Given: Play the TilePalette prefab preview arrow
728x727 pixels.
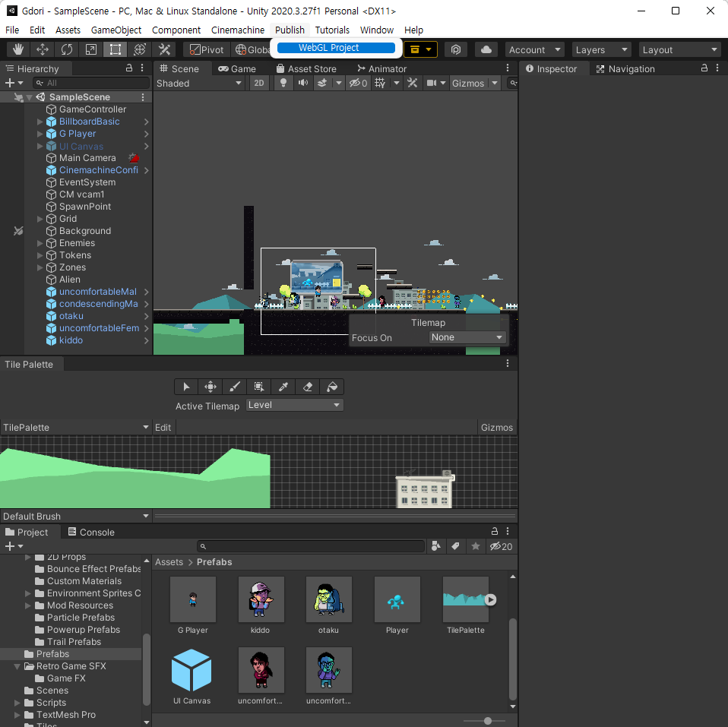Looking at the screenshot, I should (x=490, y=600).
